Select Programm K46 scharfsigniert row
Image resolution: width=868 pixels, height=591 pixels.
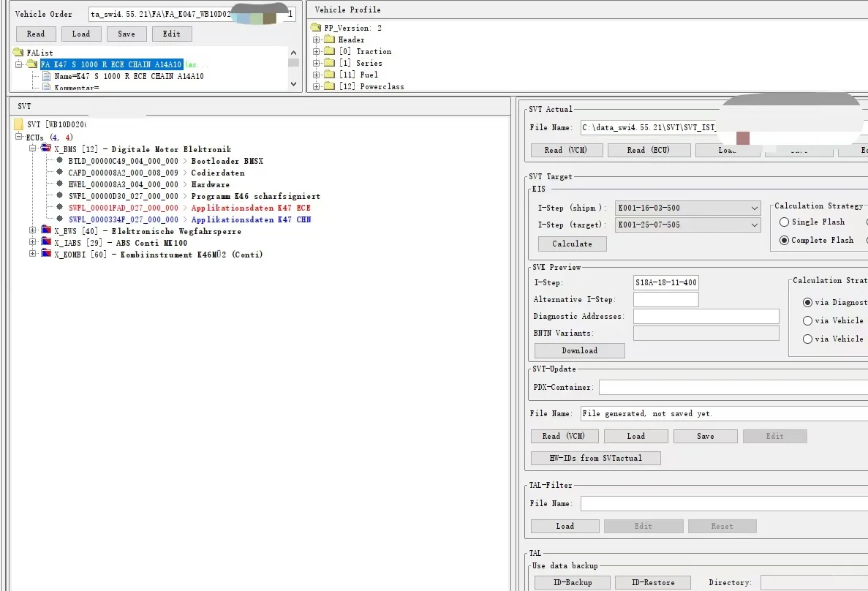coord(194,196)
